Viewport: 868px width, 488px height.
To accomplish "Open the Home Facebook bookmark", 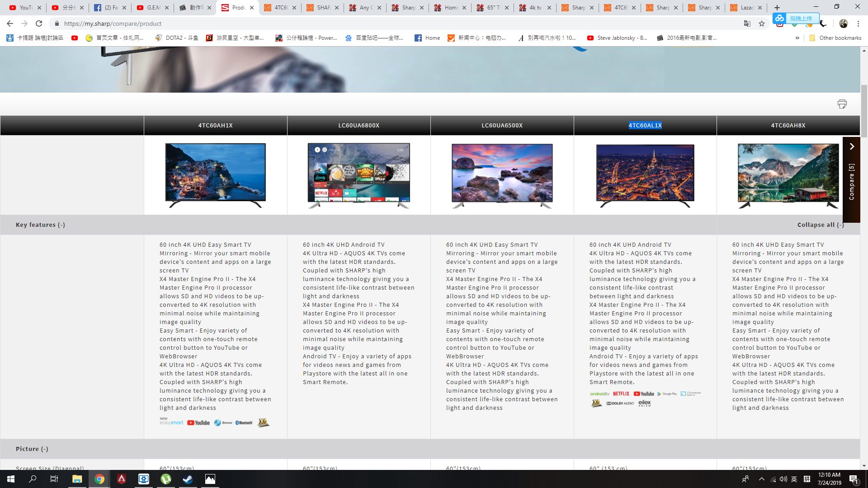I will [428, 38].
